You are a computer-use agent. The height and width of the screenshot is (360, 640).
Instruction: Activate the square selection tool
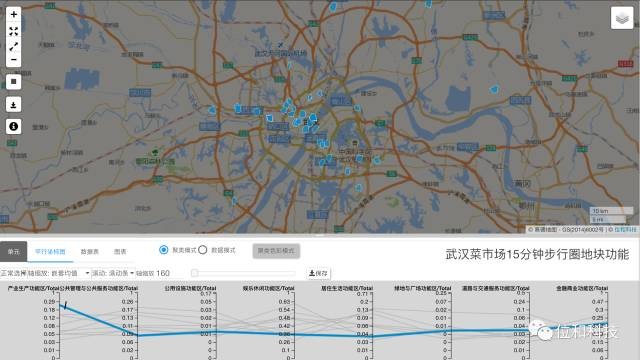click(x=13, y=82)
